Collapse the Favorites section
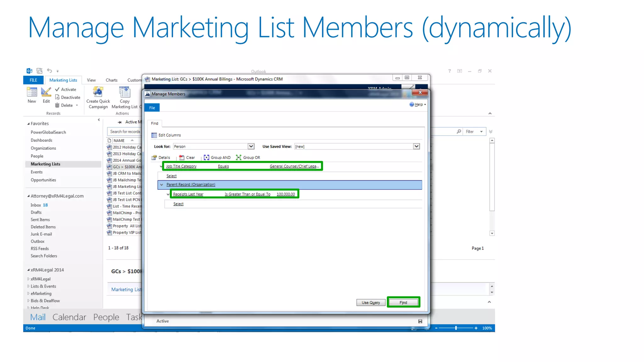The width and height of the screenshot is (644, 362). [x=28, y=124]
